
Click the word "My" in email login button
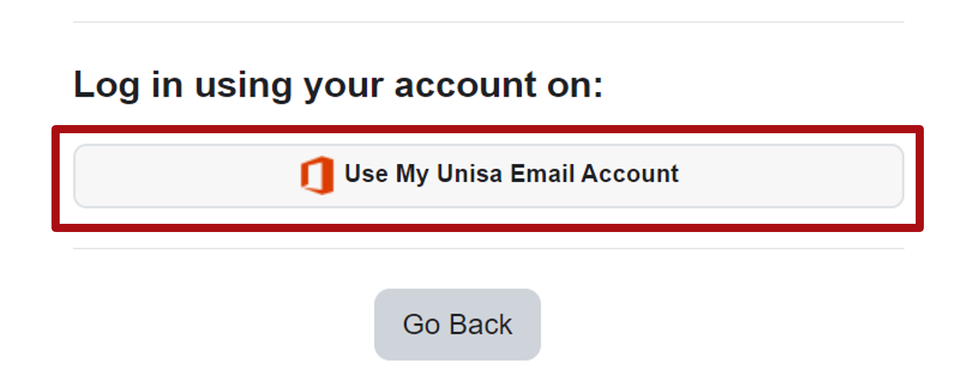pos(412,175)
